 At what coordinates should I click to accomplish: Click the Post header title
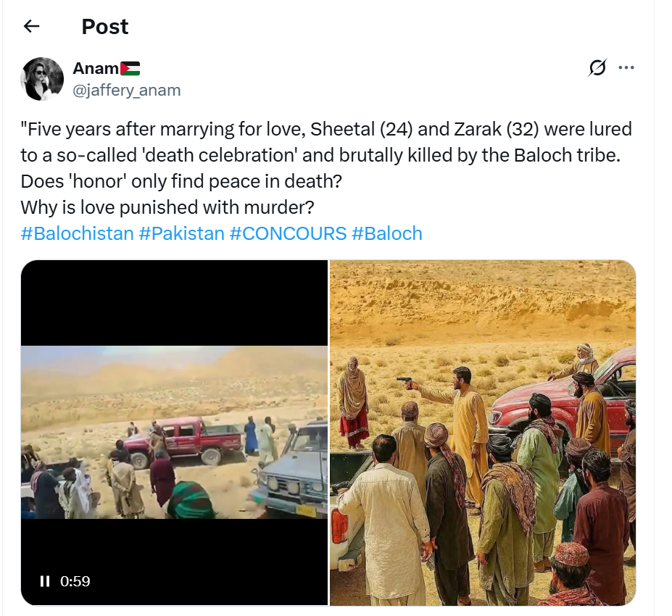tap(105, 27)
